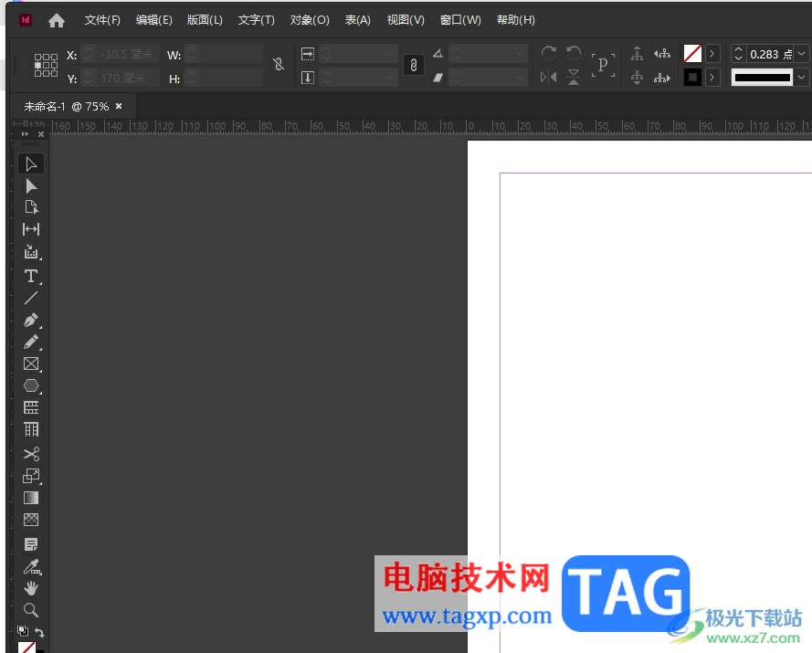Expand fill color options arrow
Screen dimensions: 812x653
click(x=712, y=53)
